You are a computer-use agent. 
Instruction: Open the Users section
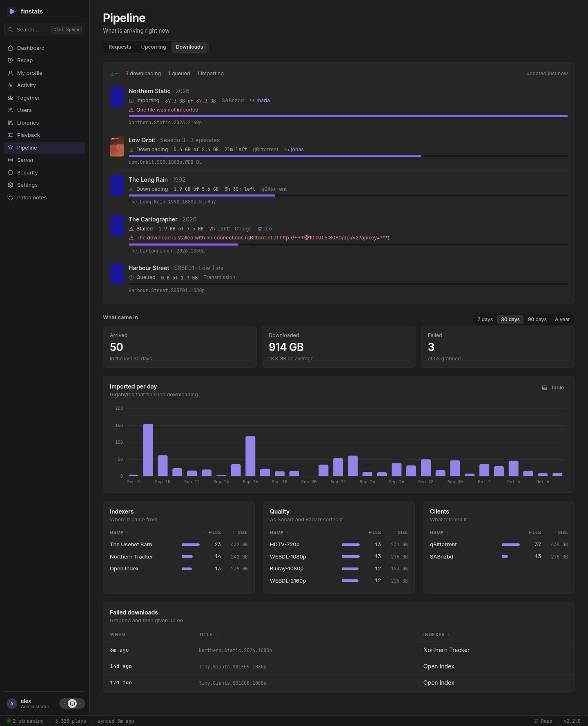coord(45,110)
